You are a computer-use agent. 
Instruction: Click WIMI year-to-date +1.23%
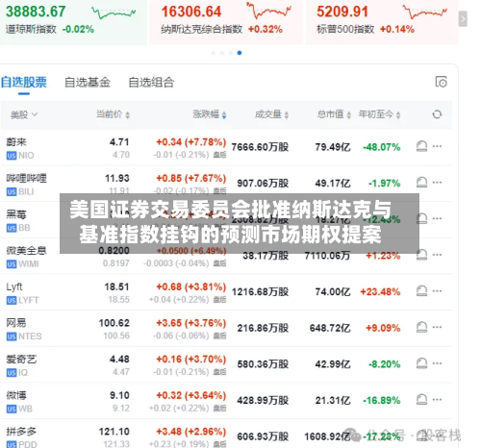click(383, 256)
